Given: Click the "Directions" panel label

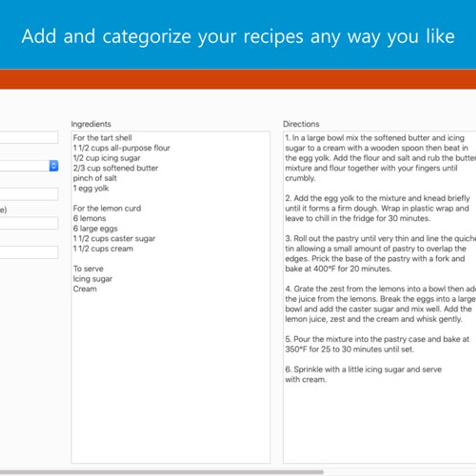Looking at the screenshot, I should click(302, 124).
